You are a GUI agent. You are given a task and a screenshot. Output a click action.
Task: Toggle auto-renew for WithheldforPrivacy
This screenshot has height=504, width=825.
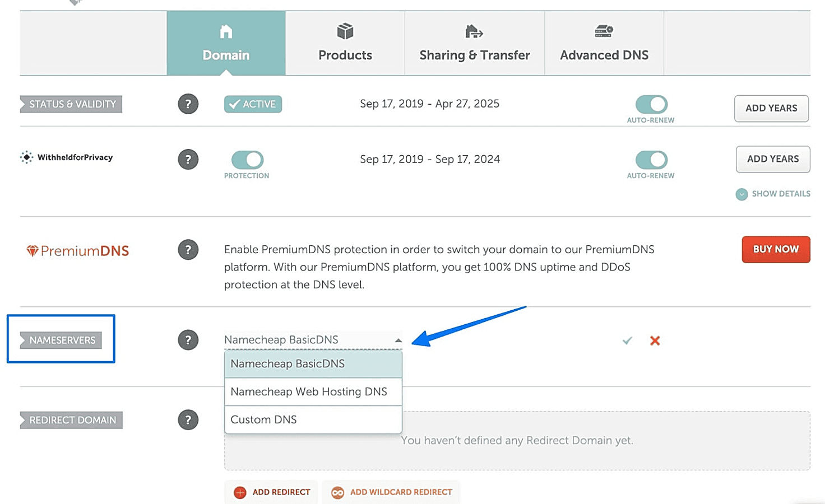pos(651,160)
